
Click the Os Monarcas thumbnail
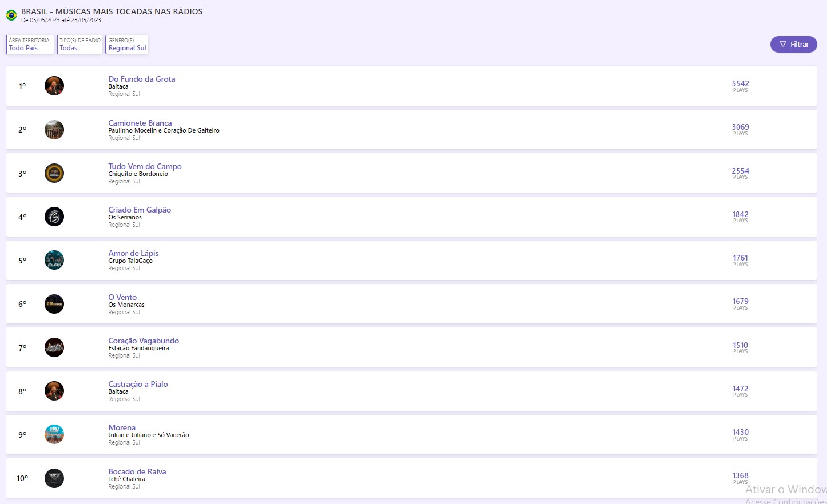coord(54,304)
